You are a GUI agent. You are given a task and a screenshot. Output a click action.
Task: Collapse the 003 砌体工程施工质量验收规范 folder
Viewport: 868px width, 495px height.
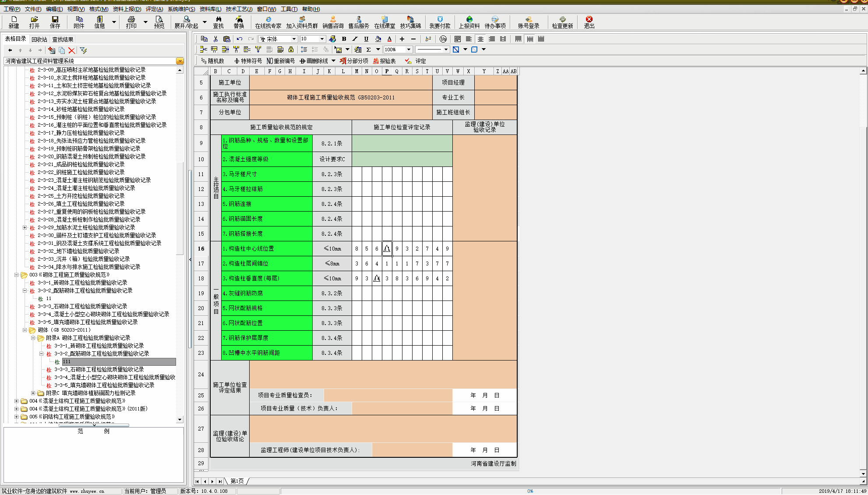[17, 275]
